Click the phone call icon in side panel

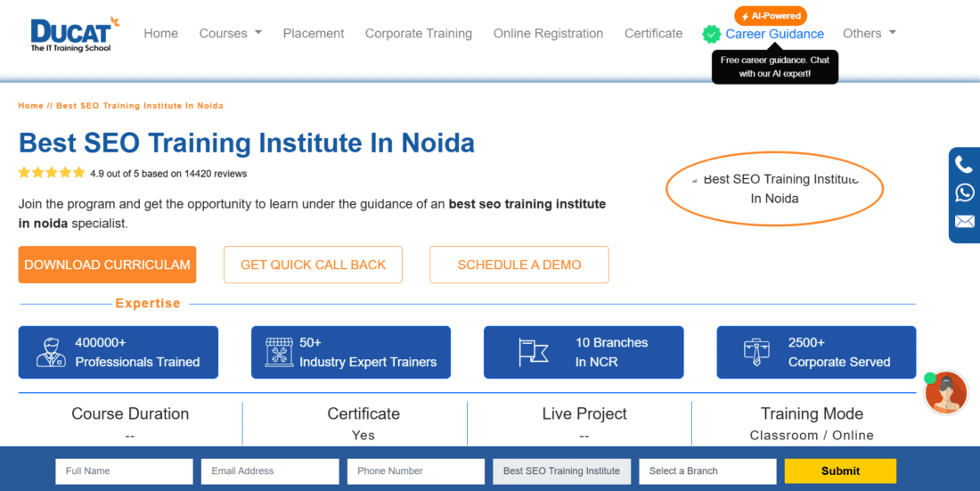pos(964,165)
